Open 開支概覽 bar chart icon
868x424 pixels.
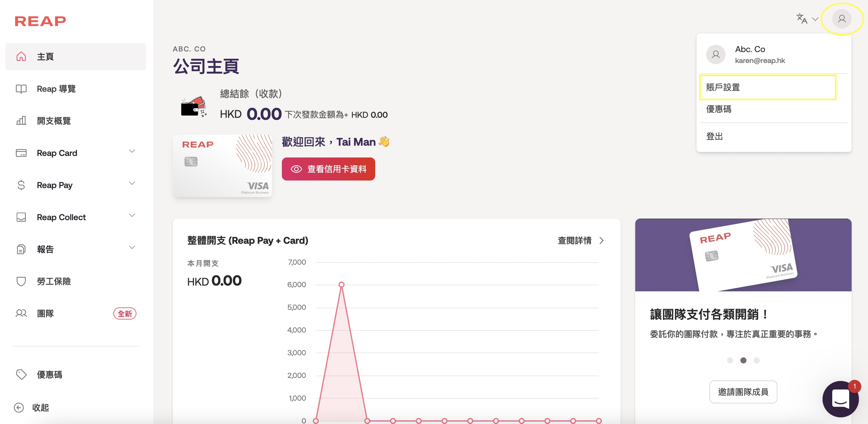(21, 121)
